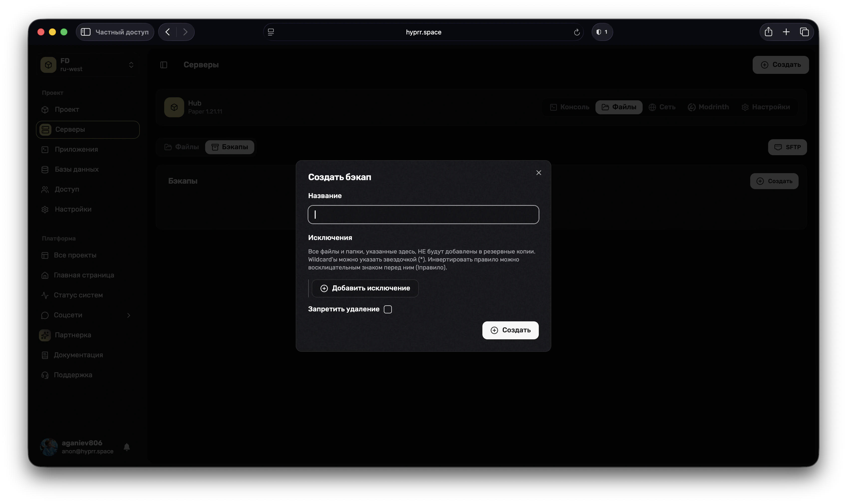Click the Партнерка green sparkle icon

pos(45,335)
